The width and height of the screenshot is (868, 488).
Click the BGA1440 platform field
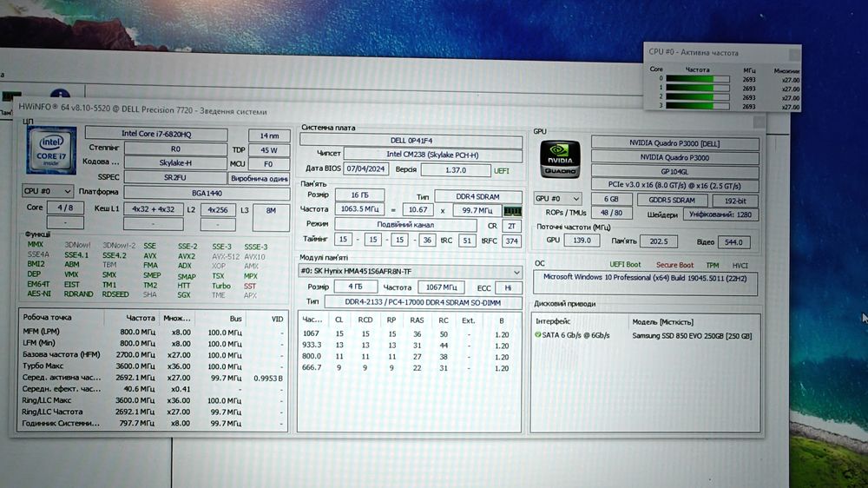tap(207, 194)
